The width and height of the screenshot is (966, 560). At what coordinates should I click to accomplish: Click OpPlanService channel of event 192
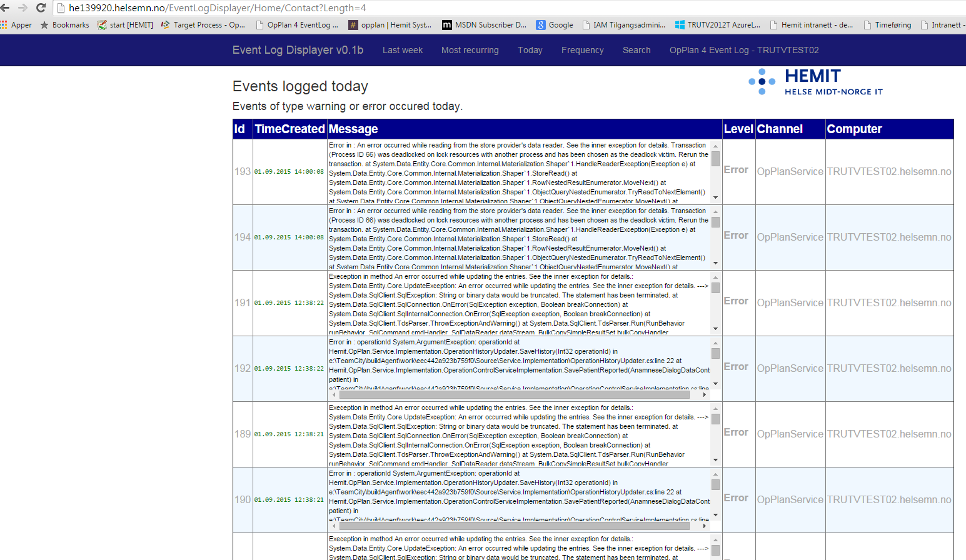click(790, 368)
